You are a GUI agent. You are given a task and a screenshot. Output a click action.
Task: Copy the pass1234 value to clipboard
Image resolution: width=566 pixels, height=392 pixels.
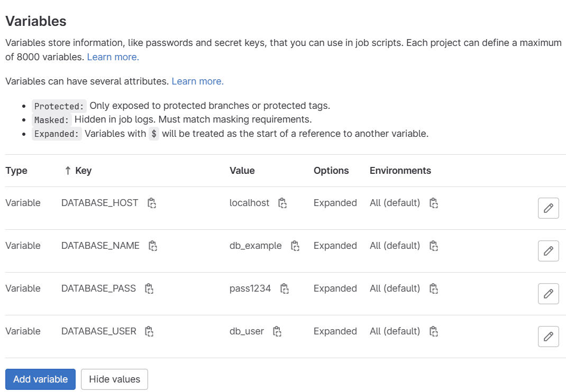tap(285, 288)
